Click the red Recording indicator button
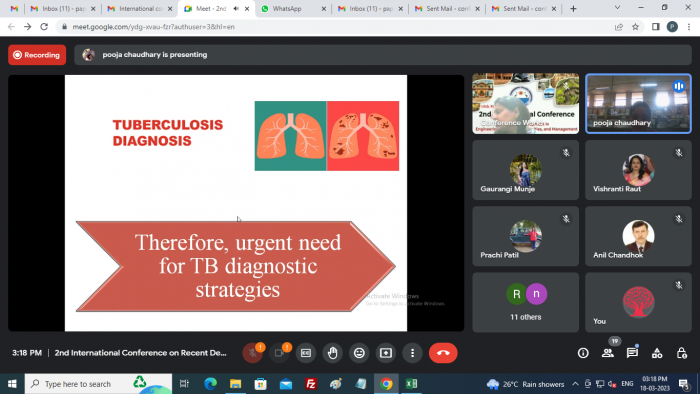The height and width of the screenshot is (394, 700). [37, 55]
